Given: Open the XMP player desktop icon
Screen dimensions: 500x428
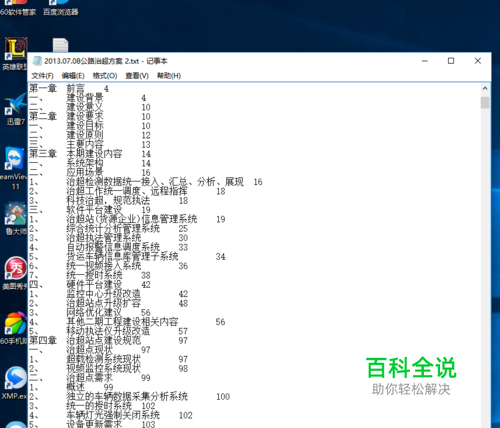Looking at the screenshot, I should pos(15,383).
